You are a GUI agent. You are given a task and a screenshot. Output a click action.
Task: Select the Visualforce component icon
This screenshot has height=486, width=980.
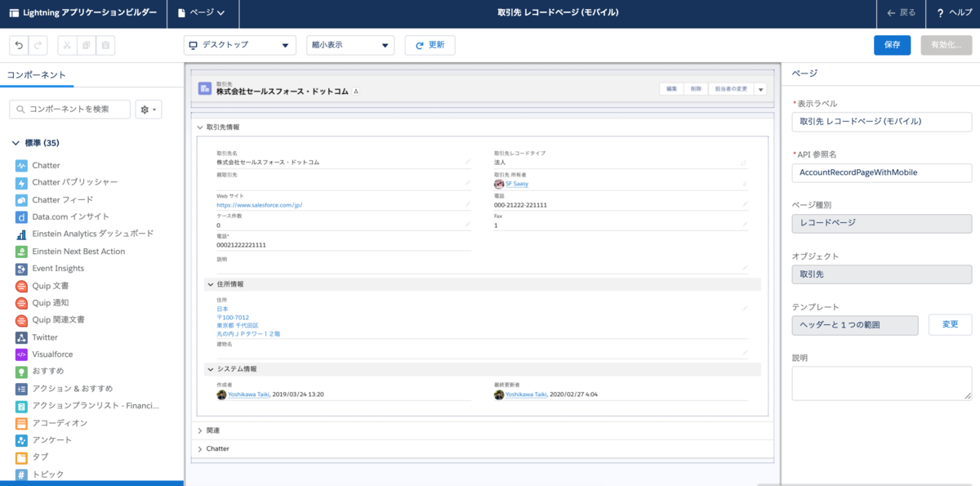pos(22,354)
